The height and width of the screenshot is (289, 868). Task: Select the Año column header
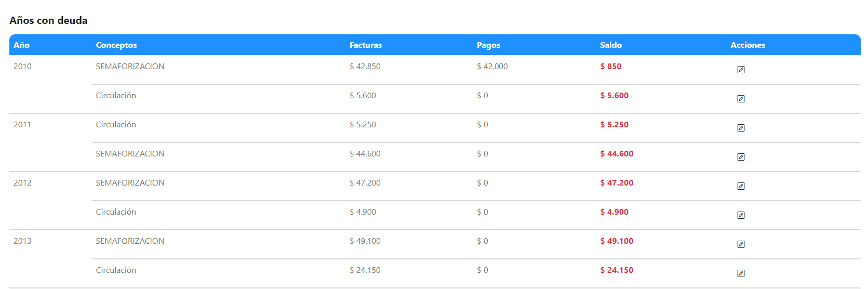(x=21, y=45)
